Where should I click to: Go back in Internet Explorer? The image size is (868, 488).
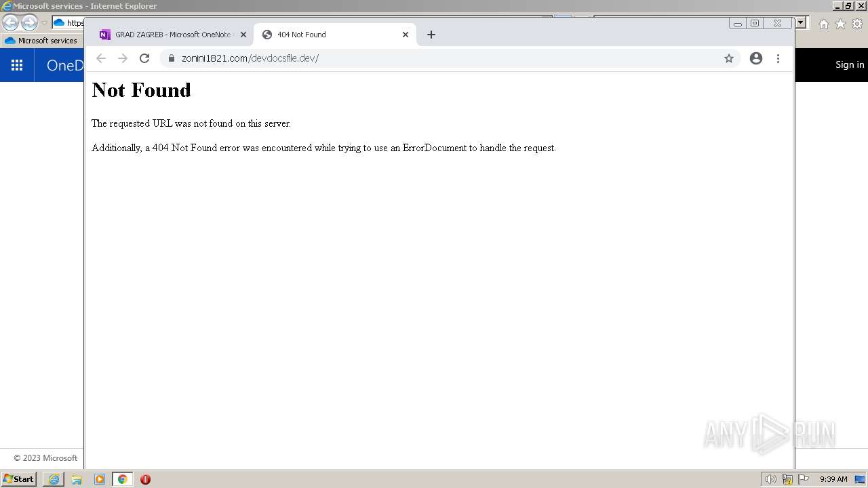[x=10, y=22]
